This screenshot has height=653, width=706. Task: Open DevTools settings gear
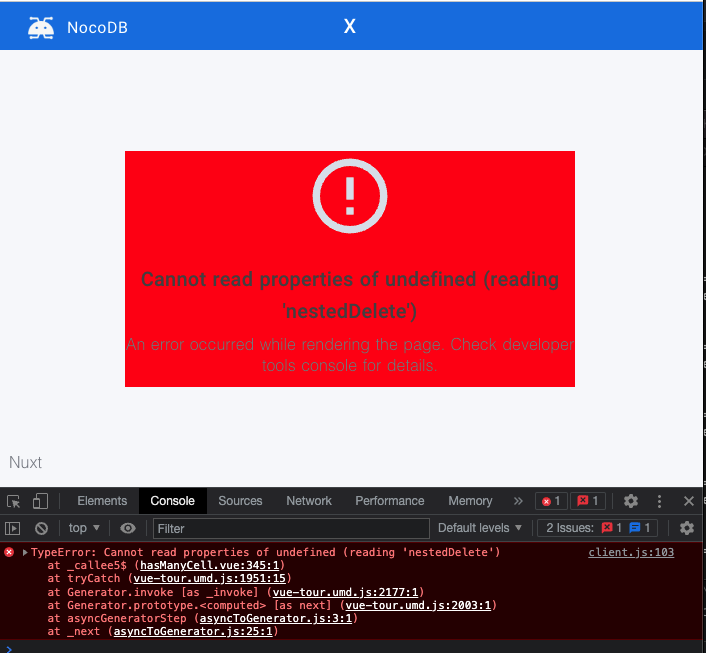click(630, 501)
